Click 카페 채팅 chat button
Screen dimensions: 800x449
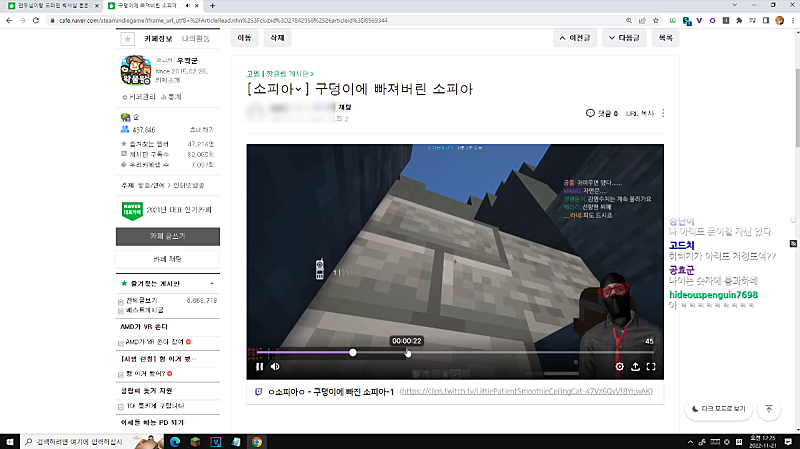click(x=168, y=259)
